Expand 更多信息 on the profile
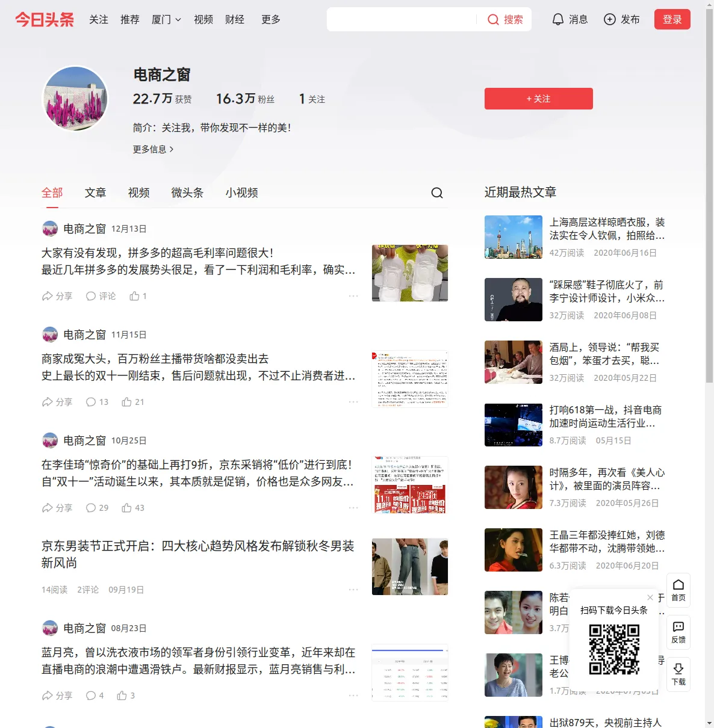Image resolution: width=714 pixels, height=728 pixels. 154,149
